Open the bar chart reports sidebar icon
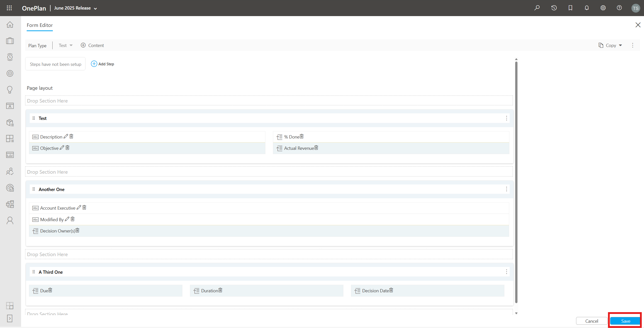The height and width of the screenshot is (328, 644). pyautogui.click(x=10, y=155)
